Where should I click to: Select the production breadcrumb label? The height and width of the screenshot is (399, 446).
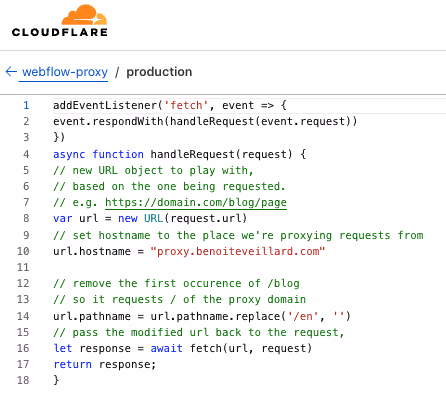tap(159, 72)
